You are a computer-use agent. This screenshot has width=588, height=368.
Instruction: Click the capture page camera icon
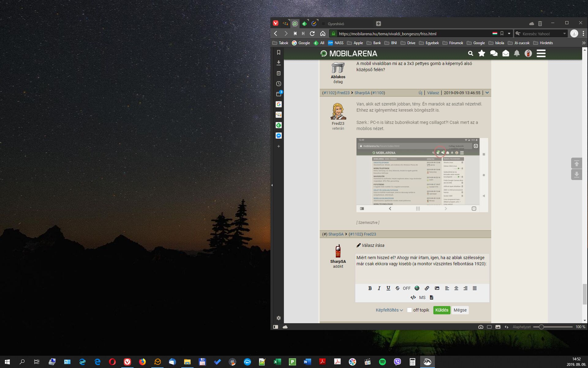pos(481,327)
